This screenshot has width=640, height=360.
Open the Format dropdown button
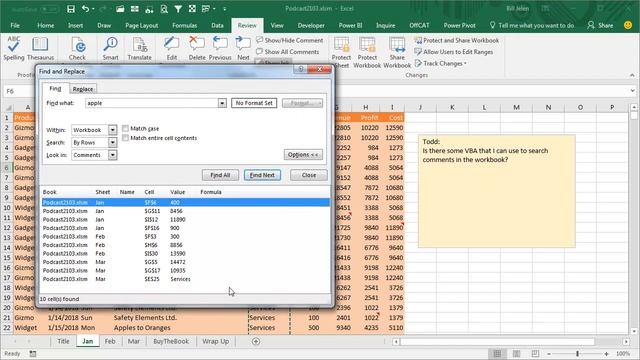coord(302,103)
